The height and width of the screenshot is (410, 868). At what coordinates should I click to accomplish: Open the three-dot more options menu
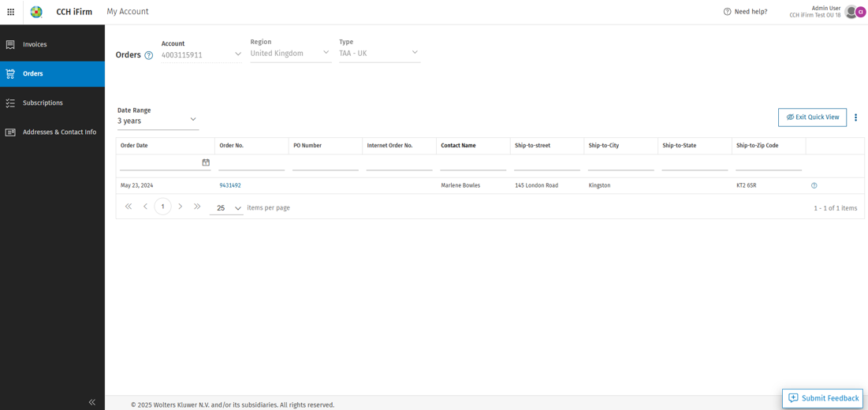[856, 117]
